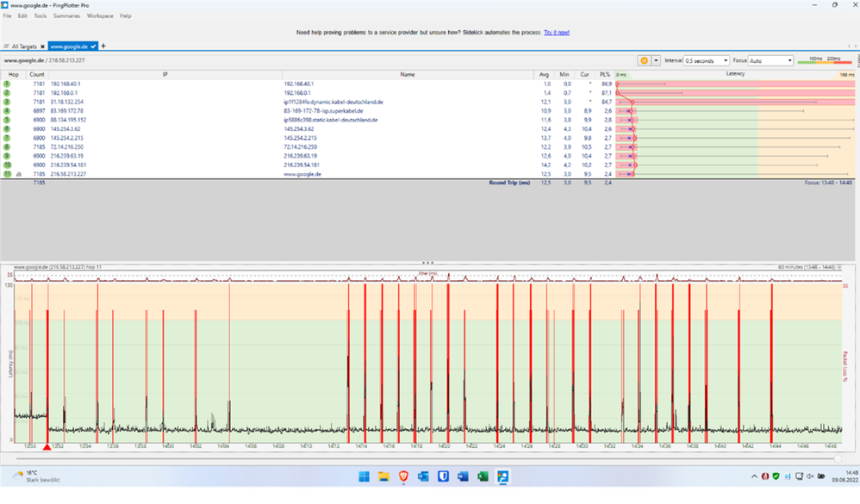Open Excel from the taskbar

coord(482,476)
